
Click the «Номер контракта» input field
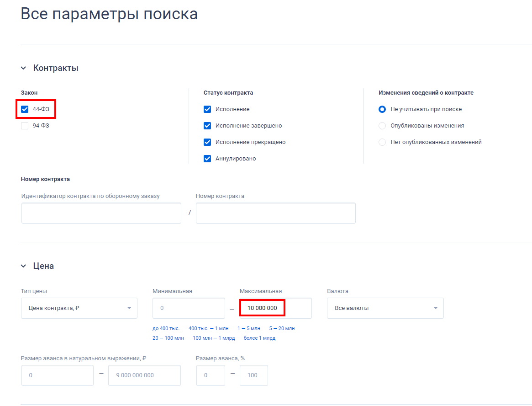pos(275,213)
